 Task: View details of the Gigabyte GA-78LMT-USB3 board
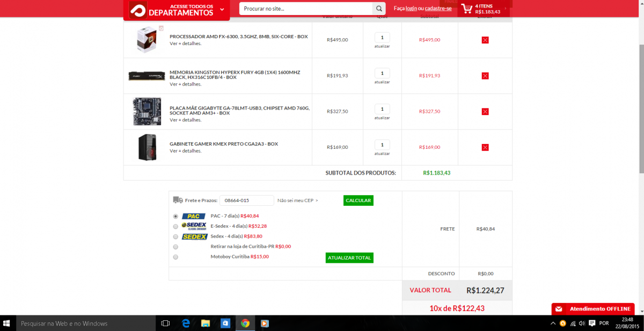[186, 120]
